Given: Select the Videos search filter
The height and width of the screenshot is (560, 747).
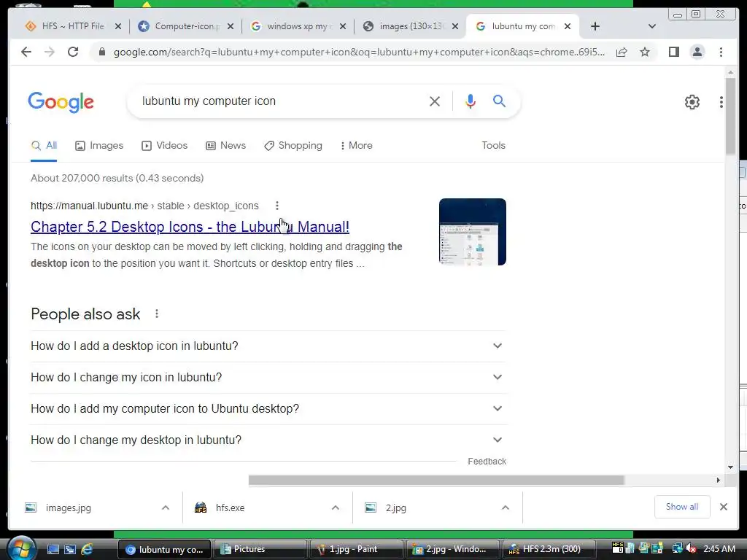Looking at the screenshot, I should 164,146.
